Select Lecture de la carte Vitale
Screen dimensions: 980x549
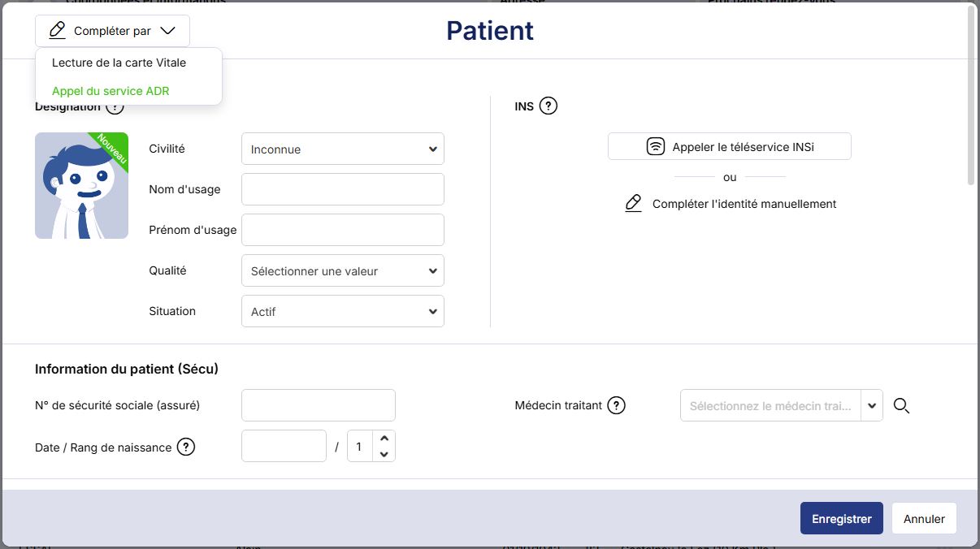point(119,63)
